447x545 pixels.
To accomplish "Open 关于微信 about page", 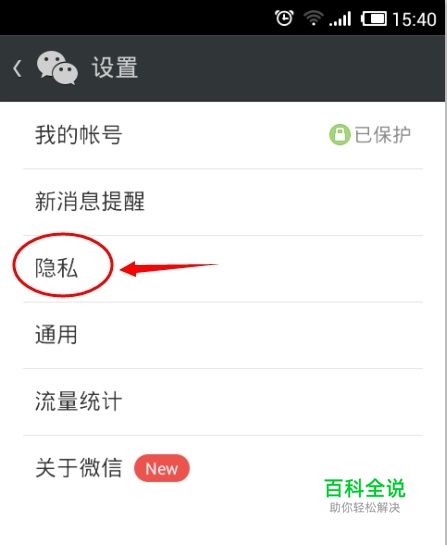I will 223,468.
